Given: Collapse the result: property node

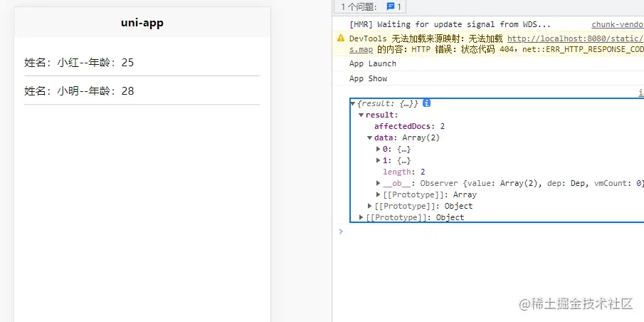Looking at the screenshot, I should [x=361, y=115].
